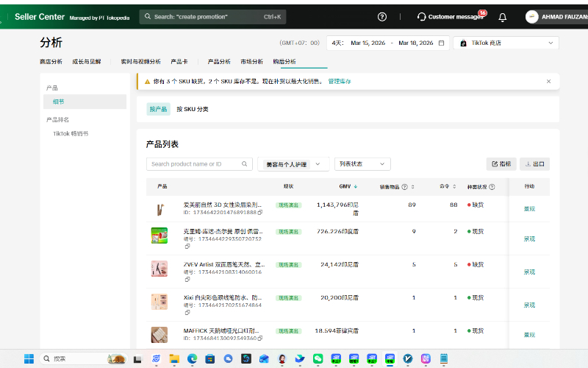Viewport: 588px width, 368px height.
Task: Open ZVEV Artist product thumbnail
Action: pyautogui.click(x=159, y=269)
